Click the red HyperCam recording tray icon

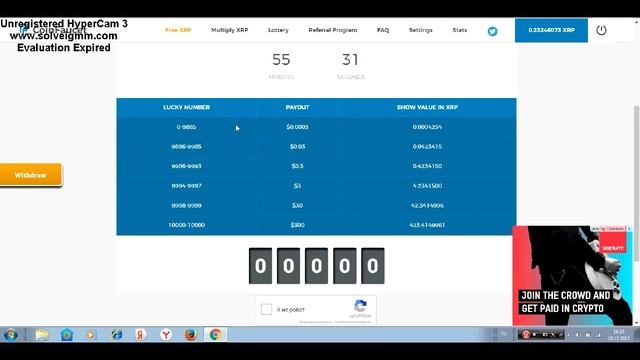pyautogui.click(x=525, y=335)
